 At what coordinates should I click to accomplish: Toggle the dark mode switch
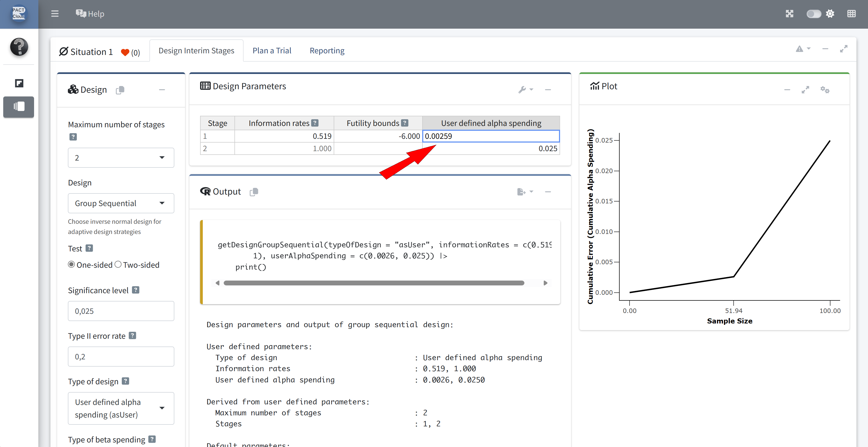[813, 14]
